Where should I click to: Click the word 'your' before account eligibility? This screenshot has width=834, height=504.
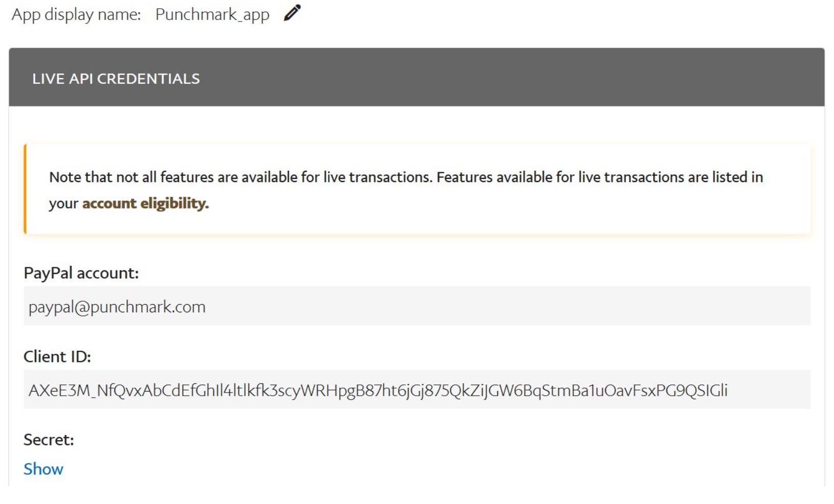coord(63,203)
